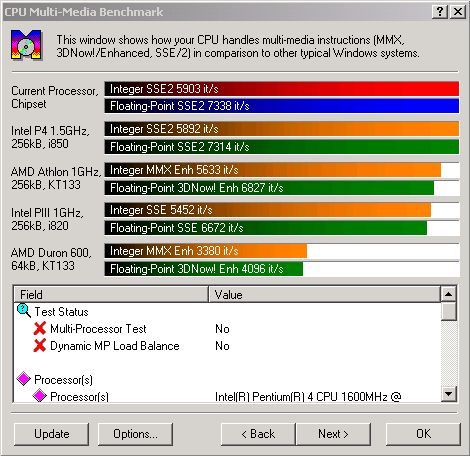Viewport: 470px width, 456px height.
Task: Go to previous page with Back button
Action: point(258,434)
